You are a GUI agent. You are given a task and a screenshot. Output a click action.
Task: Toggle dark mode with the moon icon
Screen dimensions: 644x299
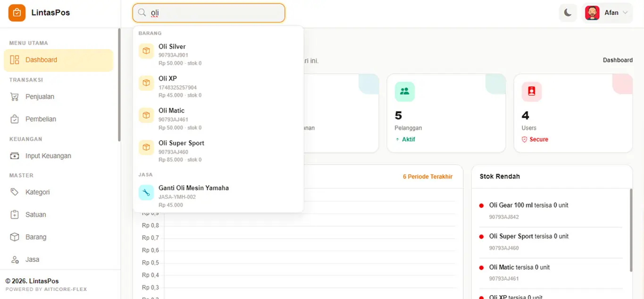568,13
